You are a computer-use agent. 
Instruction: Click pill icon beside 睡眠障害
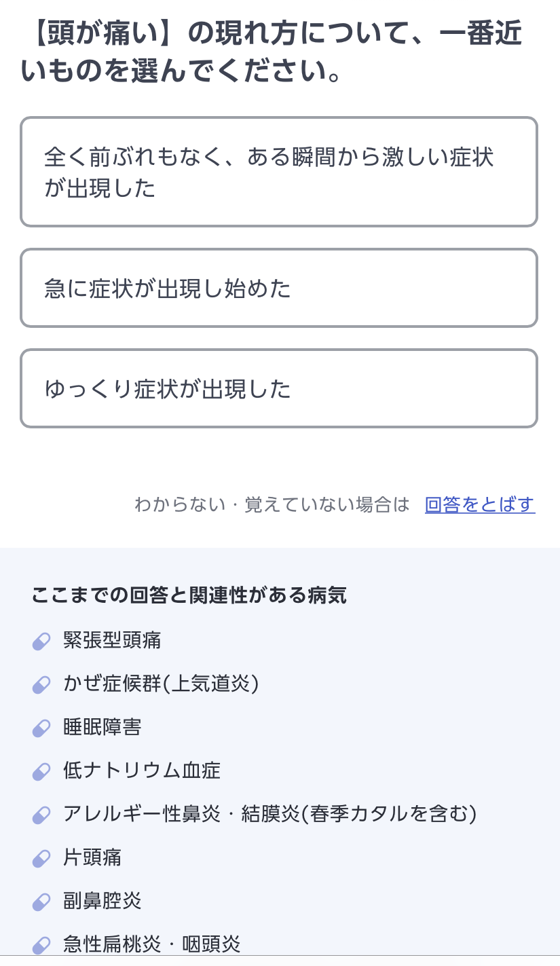tap(41, 728)
